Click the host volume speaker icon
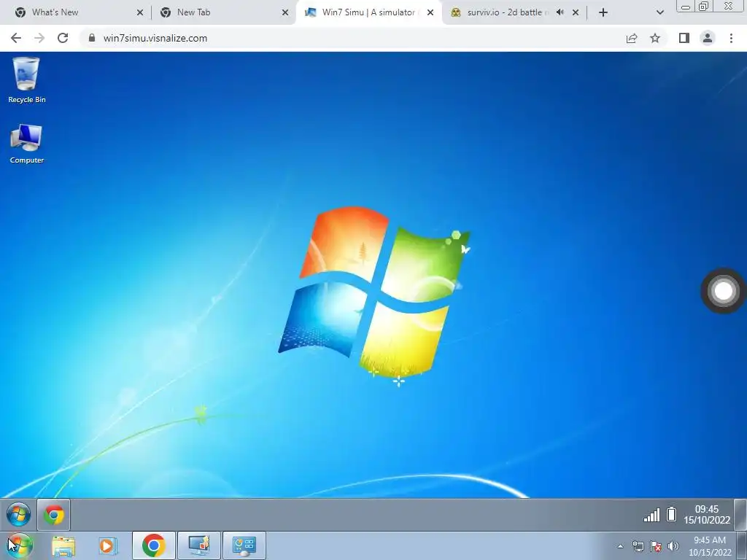The image size is (747, 560). [x=673, y=546]
